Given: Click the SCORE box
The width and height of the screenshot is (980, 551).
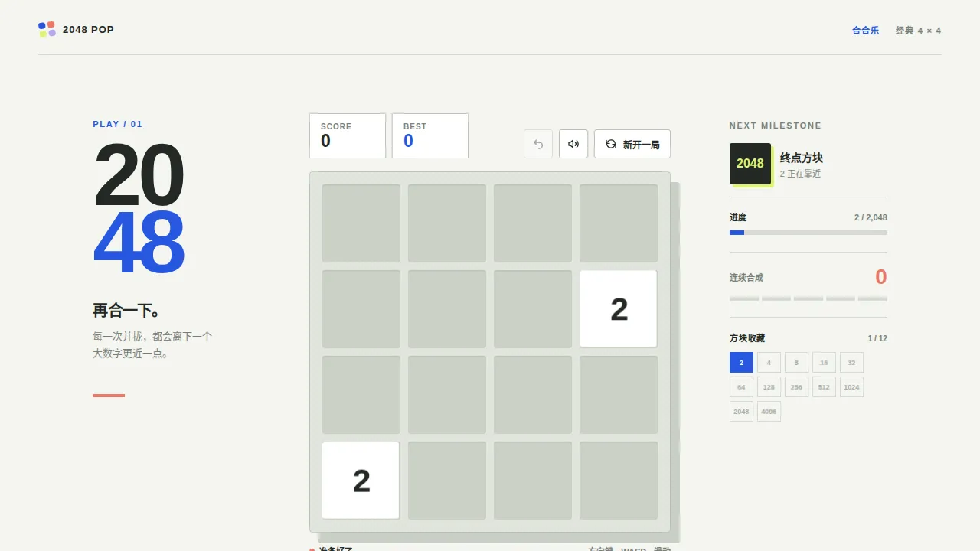Looking at the screenshot, I should tap(348, 136).
